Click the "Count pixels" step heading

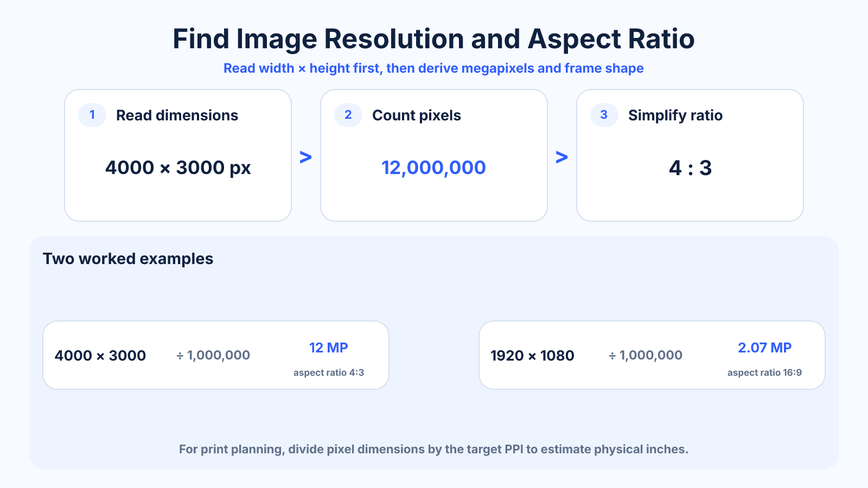click(417, 115)
